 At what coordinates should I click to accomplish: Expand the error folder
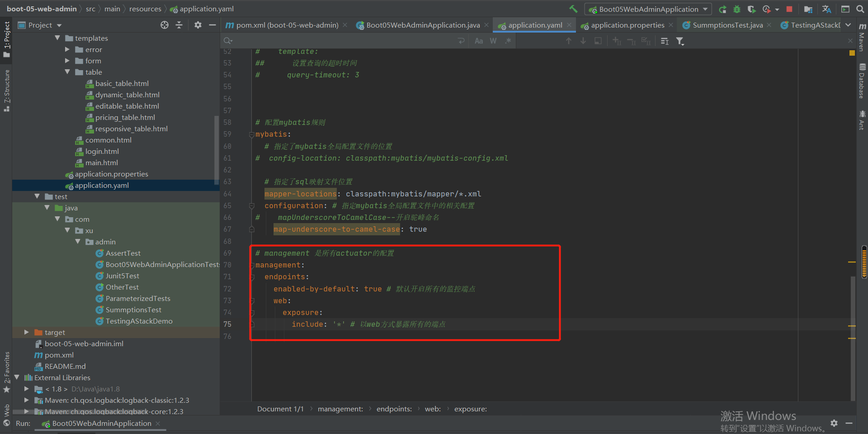click(x=67, y=49)
